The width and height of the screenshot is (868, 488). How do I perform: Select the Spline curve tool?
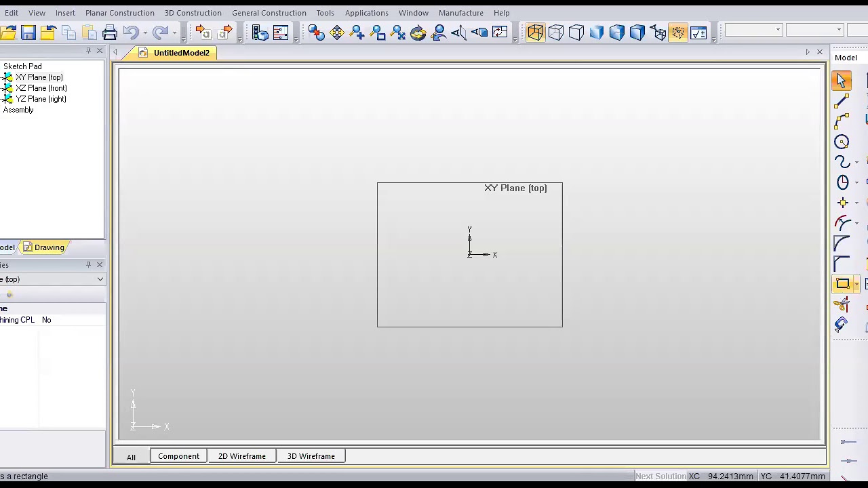coord(842,162)
